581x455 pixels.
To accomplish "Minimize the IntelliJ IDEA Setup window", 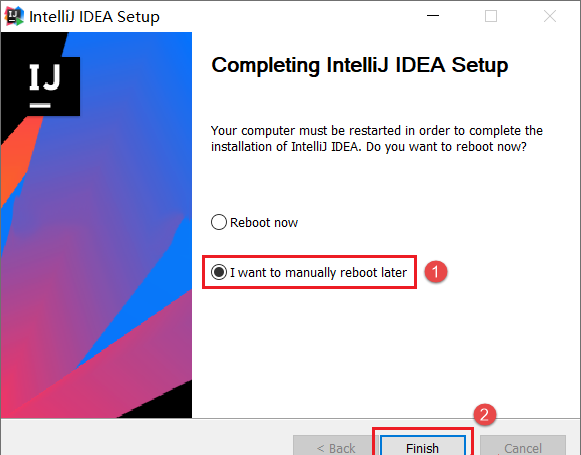I will (x=433, y=16).
